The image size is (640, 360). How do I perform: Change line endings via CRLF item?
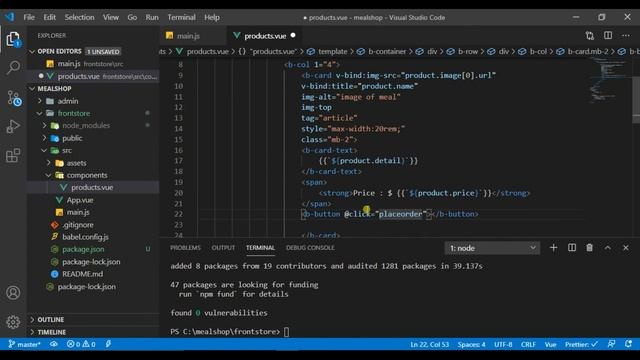coord(528,344)
